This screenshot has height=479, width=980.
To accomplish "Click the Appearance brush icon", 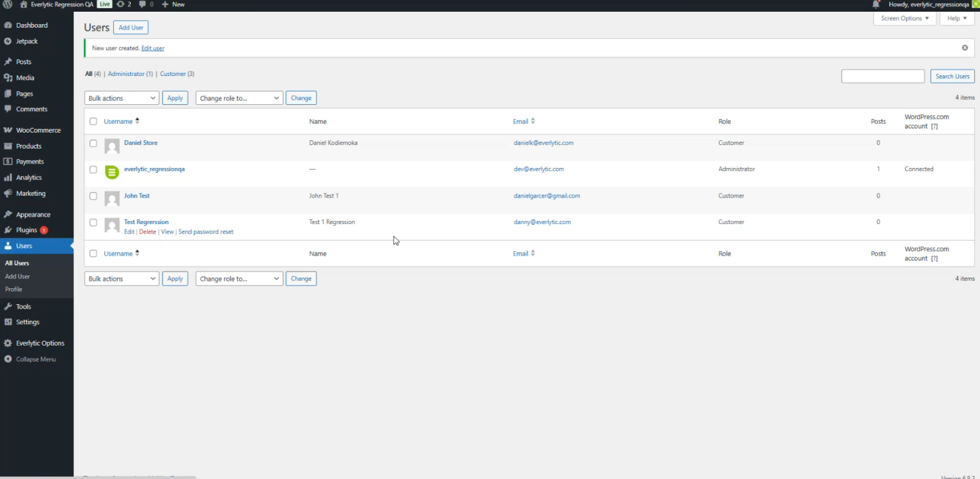I will pos(8,215).
